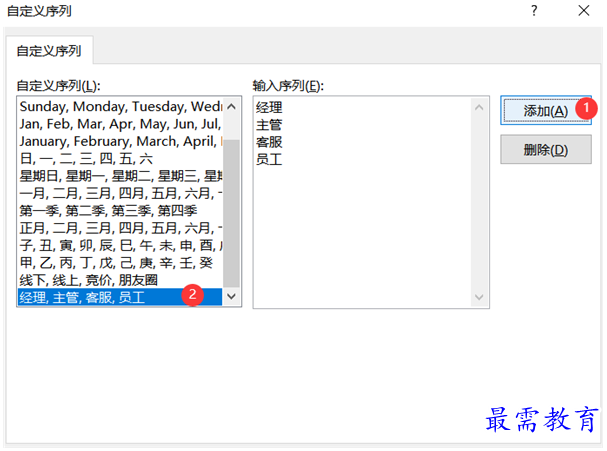Click the custom list scroll up arrow
Screen dimensions: 607x451
click(x=231, y=106)
